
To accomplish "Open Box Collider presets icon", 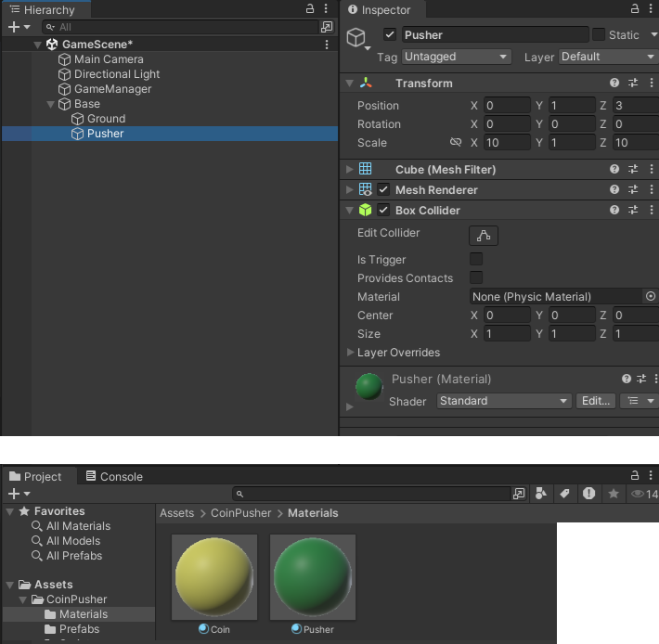I will [x=633, y=211].
